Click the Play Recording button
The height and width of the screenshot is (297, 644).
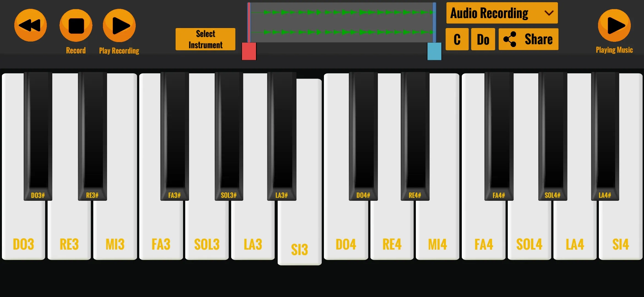coord(119,25)
